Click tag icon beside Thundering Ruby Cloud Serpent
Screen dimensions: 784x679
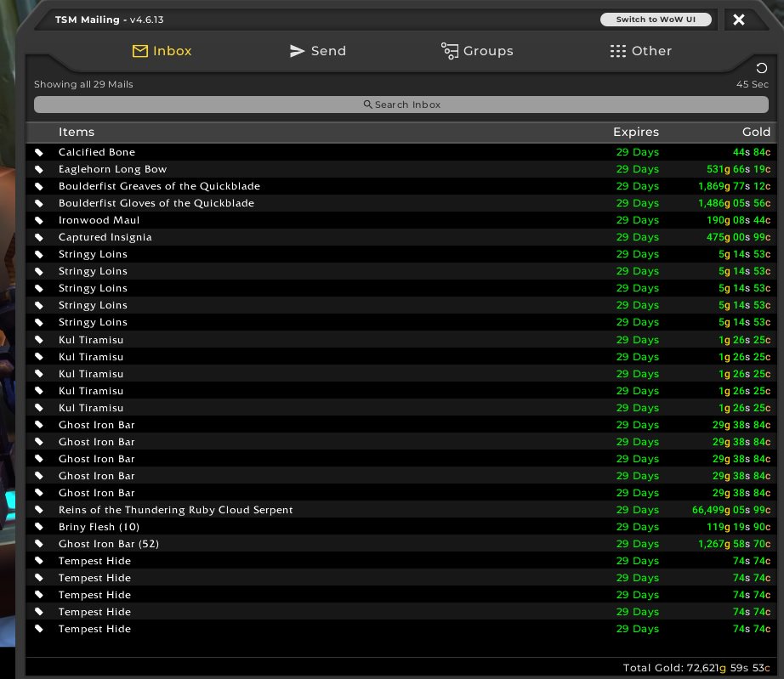coord(39,510)
